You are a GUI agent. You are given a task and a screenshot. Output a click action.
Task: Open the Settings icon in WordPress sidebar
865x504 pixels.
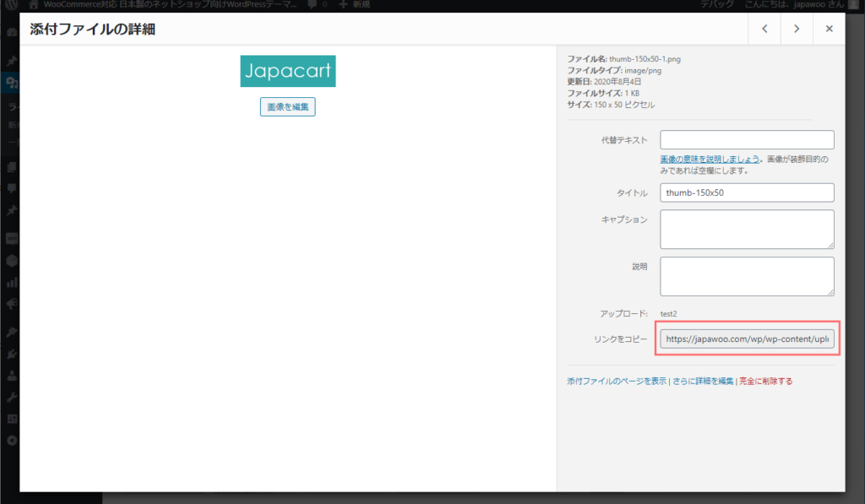coord(12,419)
